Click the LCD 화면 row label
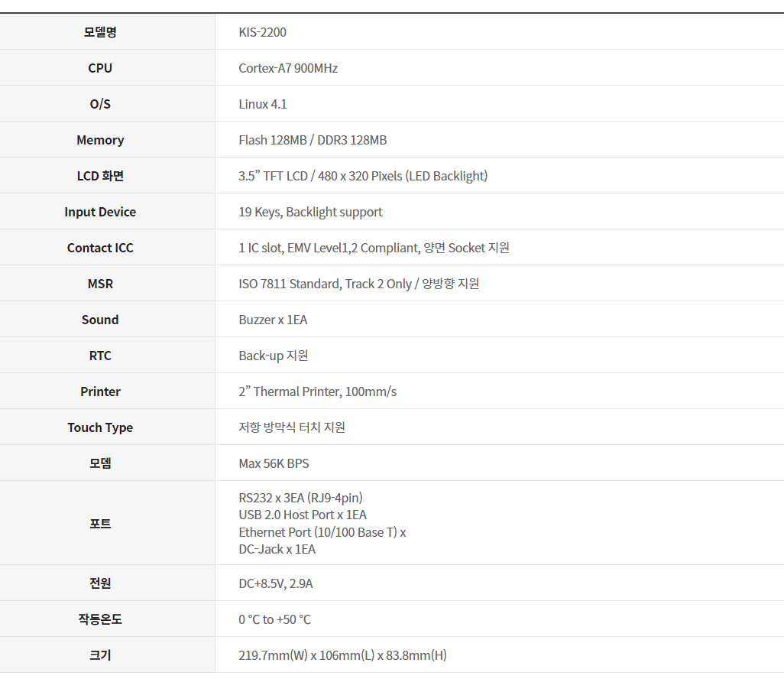 click(100, 176)
